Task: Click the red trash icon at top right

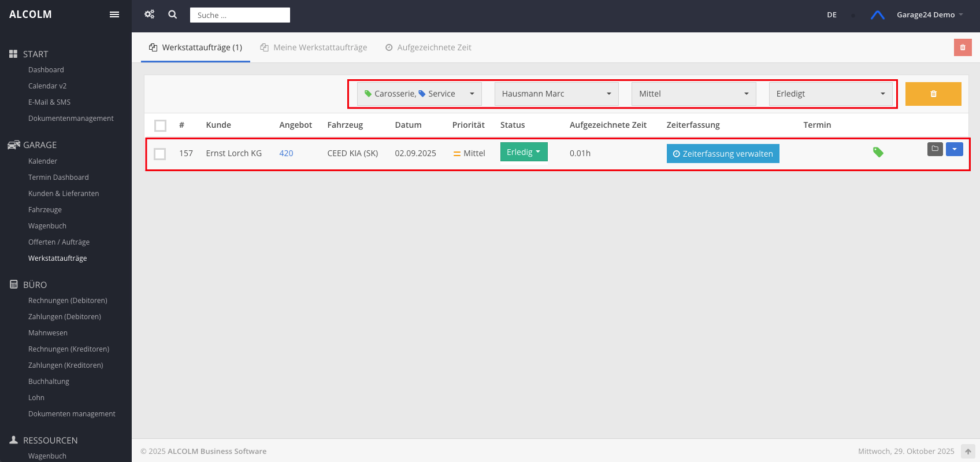Action: click(x=962, y=47)
